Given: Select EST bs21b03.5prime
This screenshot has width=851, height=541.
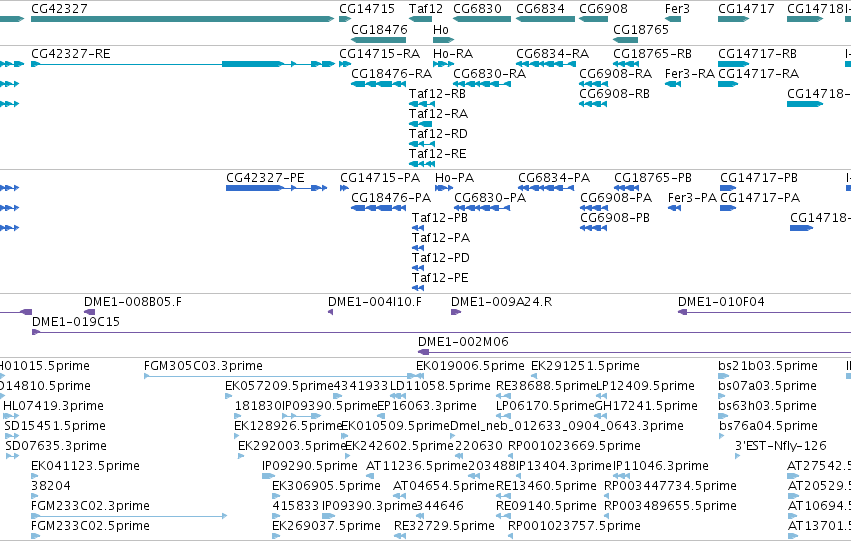Looking at the screenshot, I should [767, 366].
